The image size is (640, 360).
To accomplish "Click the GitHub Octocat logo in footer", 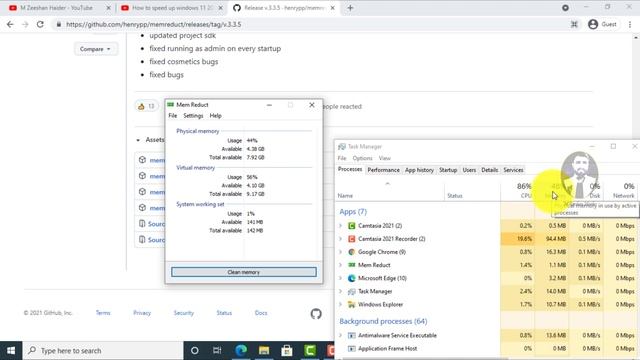I will coord(316,313).
